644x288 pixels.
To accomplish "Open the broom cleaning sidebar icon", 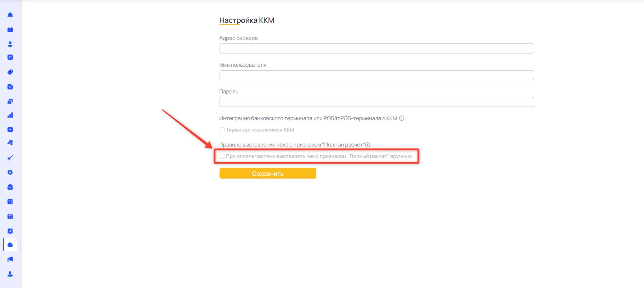I will 10,158.
